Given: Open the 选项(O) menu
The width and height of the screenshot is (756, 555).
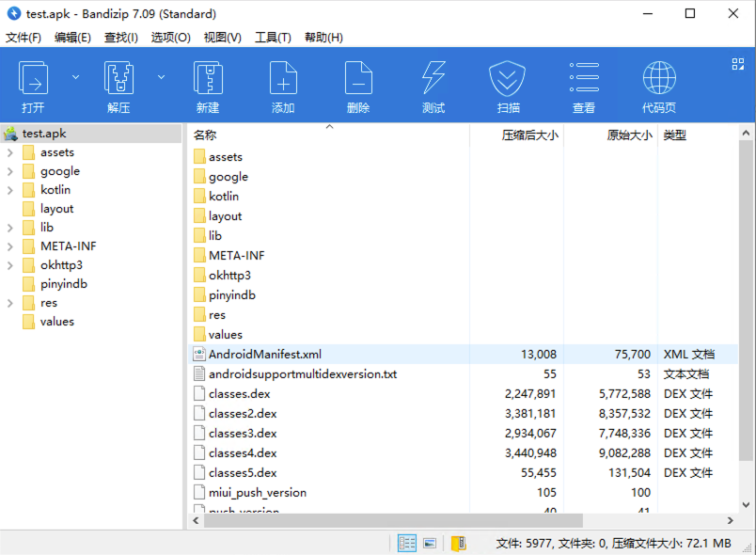Looking at the screenshot, I should [171, 38].
